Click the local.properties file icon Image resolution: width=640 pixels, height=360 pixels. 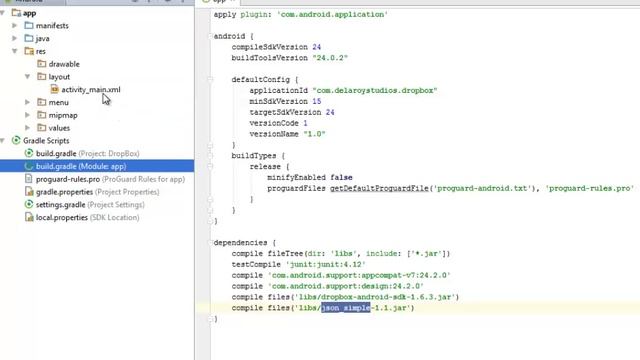(x=29, y=217)
